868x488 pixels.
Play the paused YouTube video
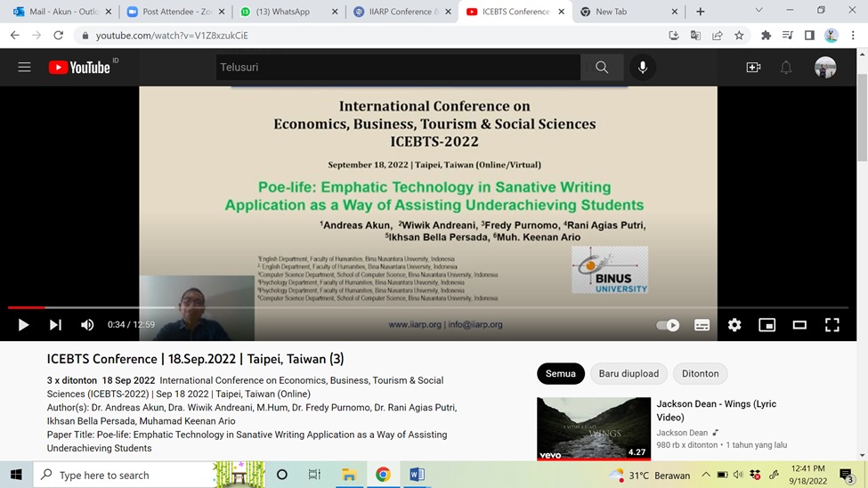(23, 325)
